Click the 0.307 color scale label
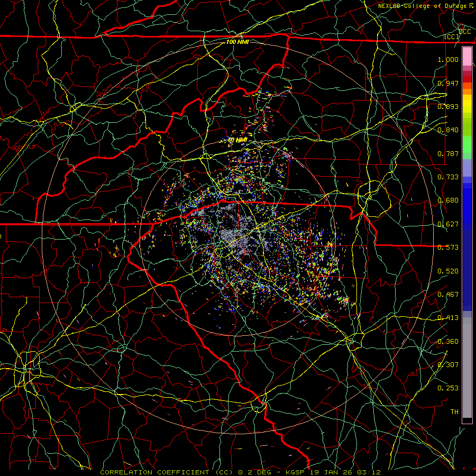This screenshot has height=476, width=476. pyautogui.click(x=448, y=365)
